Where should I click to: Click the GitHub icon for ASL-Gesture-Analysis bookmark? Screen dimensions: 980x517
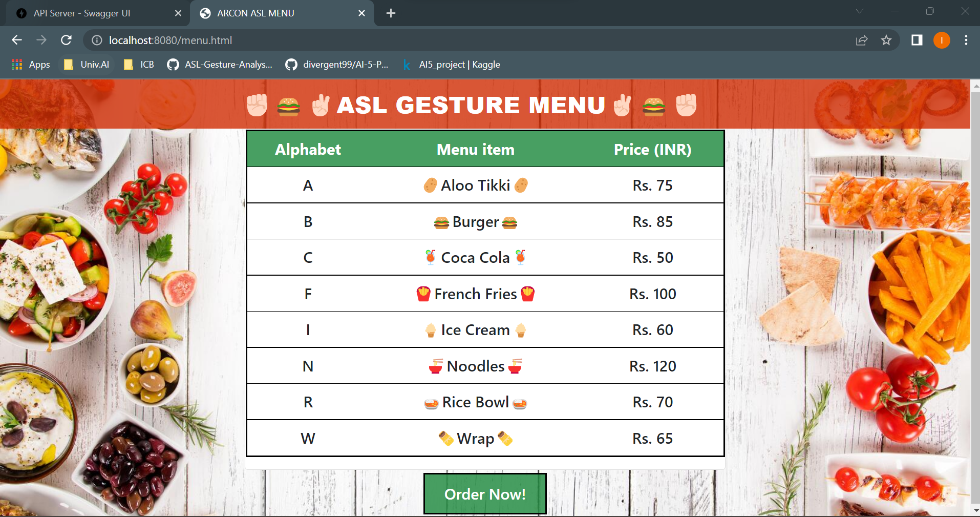coord(173,65)
